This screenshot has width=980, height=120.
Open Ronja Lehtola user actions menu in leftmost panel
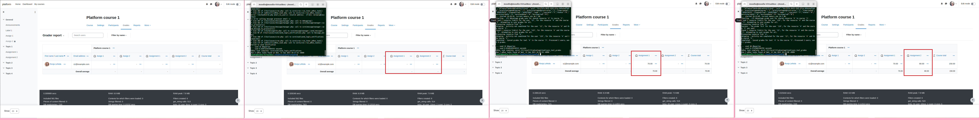pyautogui.click(x=65, y=64)
